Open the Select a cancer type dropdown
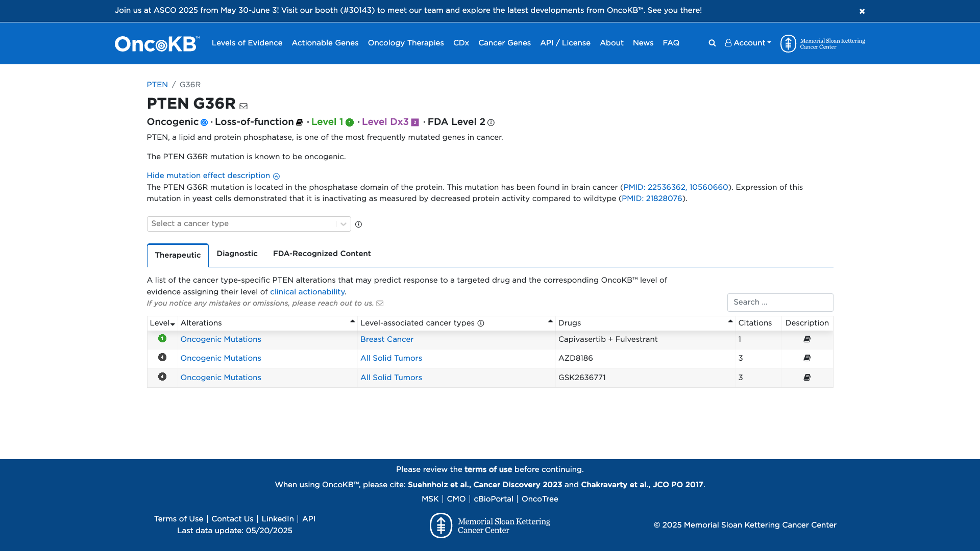 (x=249, y=224)
